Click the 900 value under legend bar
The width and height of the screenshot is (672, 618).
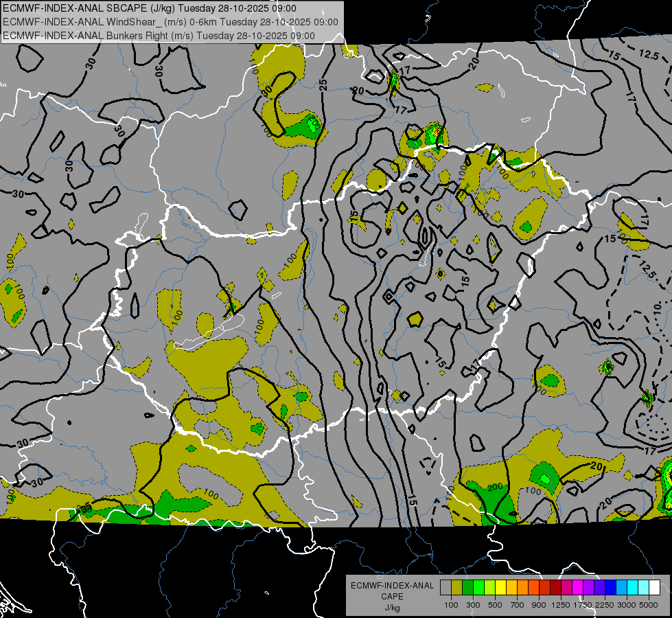(x=539, y=605)
